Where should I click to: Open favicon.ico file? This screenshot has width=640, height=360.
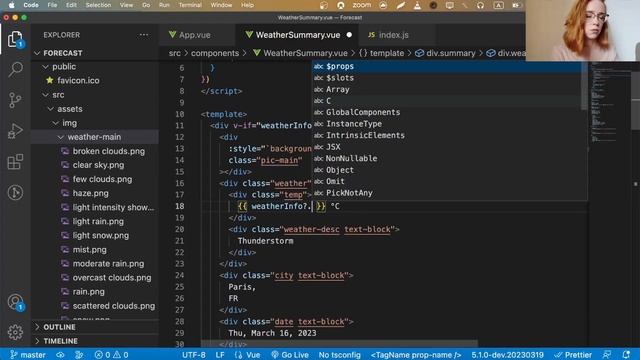point(95,80)
